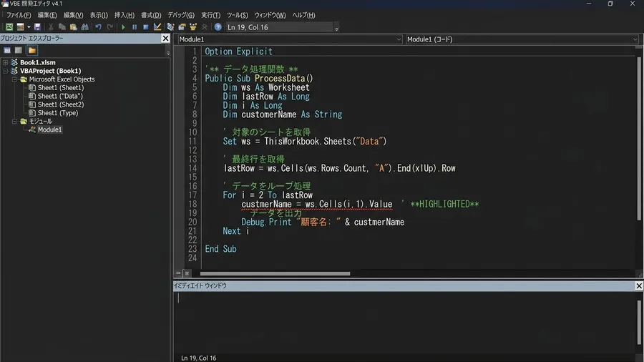Toggle Design Mode with the ruler icon

coord(157,27)
